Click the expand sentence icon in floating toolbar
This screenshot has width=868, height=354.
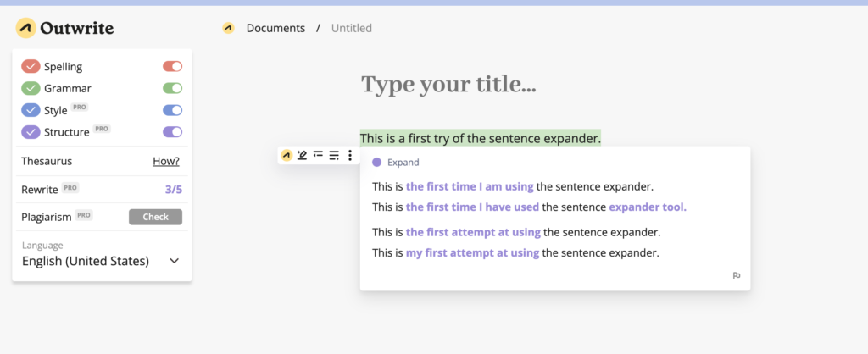click(334, 156)
